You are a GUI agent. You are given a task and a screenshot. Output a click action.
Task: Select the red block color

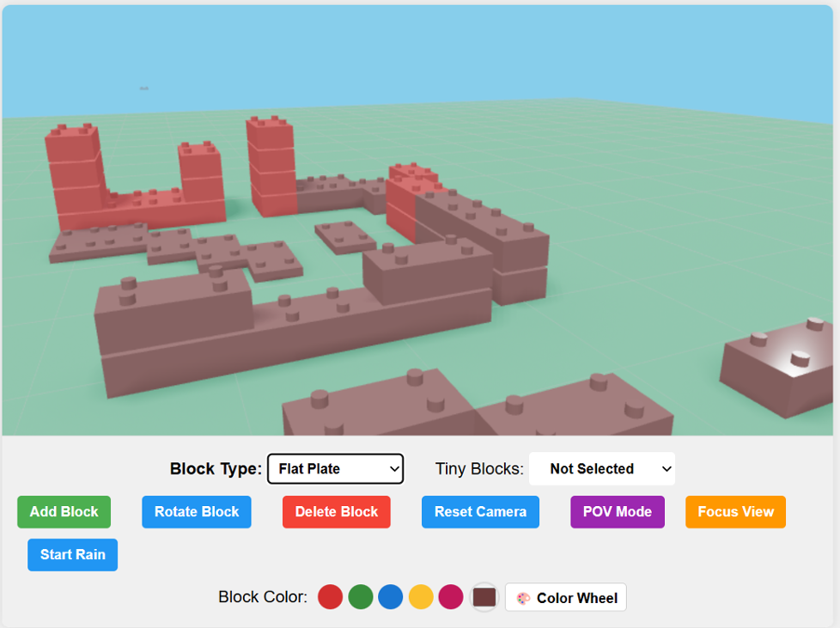[x=330, y=596]
